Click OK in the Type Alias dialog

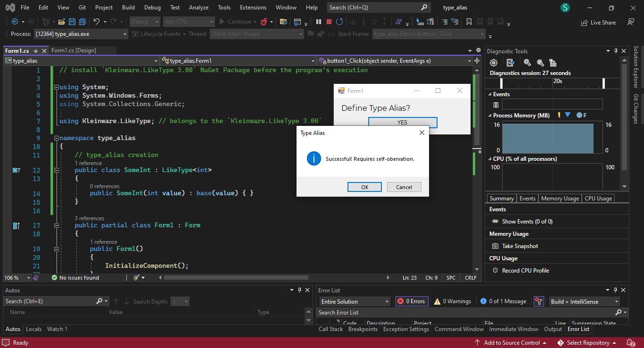tap(364, 187)
